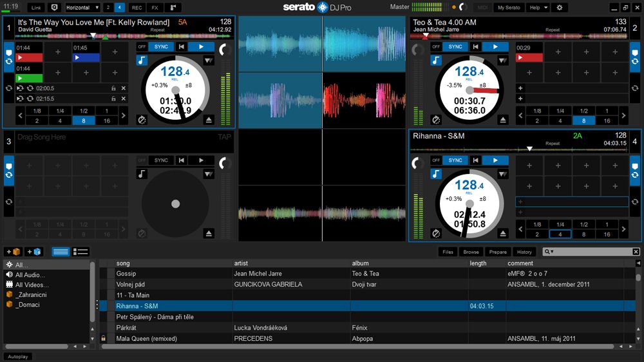Jump to track start on deck 4
This screenshot has height=362, width=644.
point(476,160)
